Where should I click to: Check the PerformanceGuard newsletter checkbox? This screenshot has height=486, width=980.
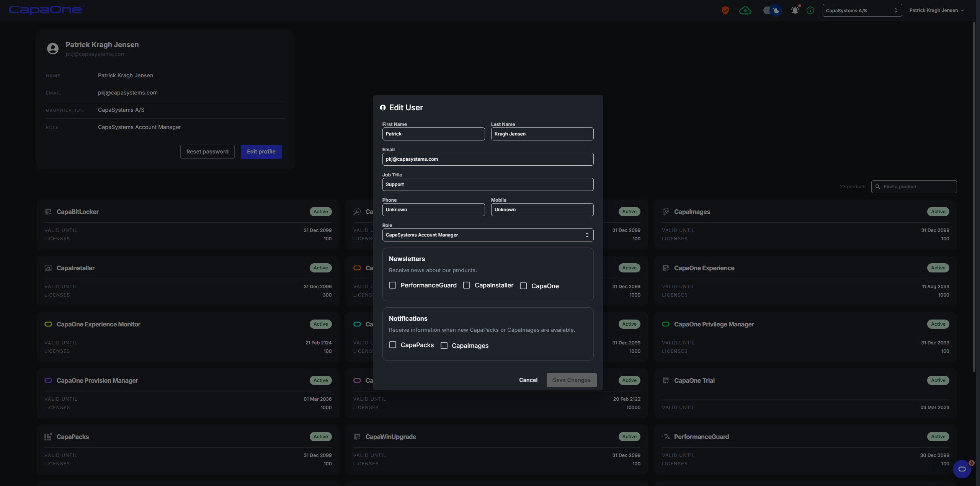393,285
